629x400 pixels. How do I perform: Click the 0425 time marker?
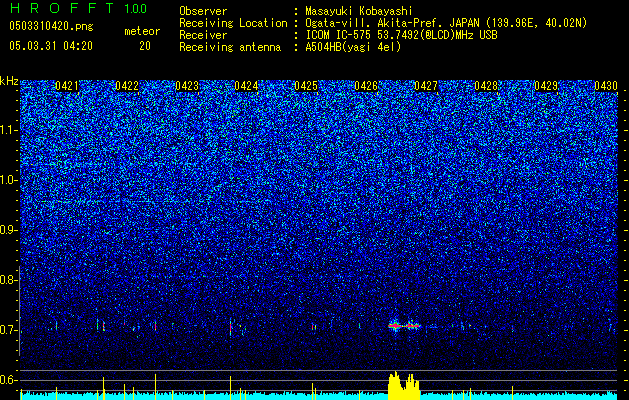click(x=306, y=86)
